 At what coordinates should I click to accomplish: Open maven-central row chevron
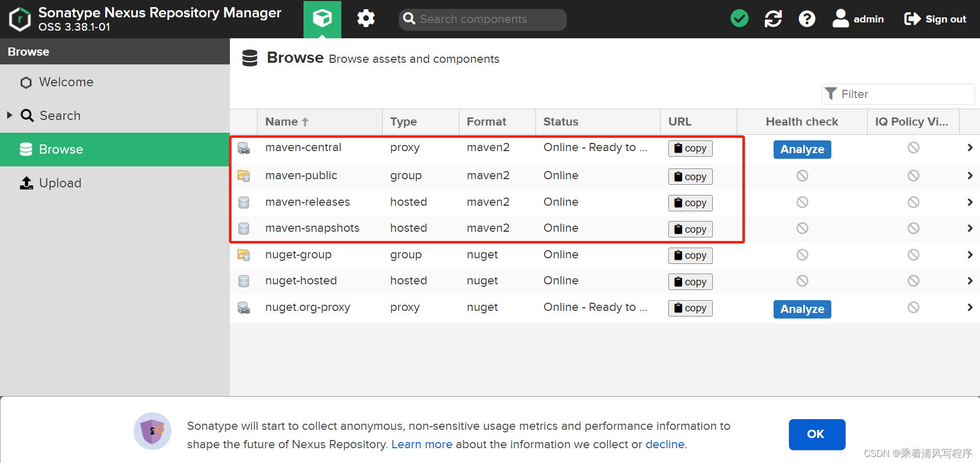coord(970,148)
